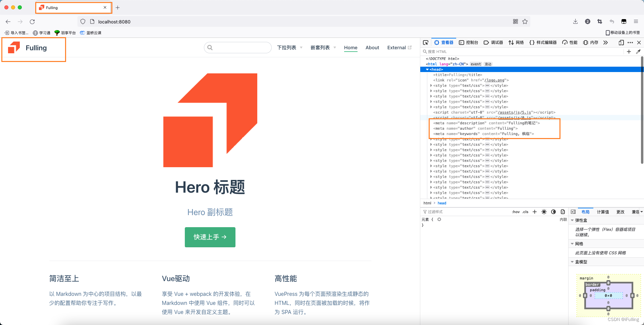Viewport: 644px width, 325px height.
Task: Collapse the 弹性盒 flexbox section
Action: (x=572, y=220)
